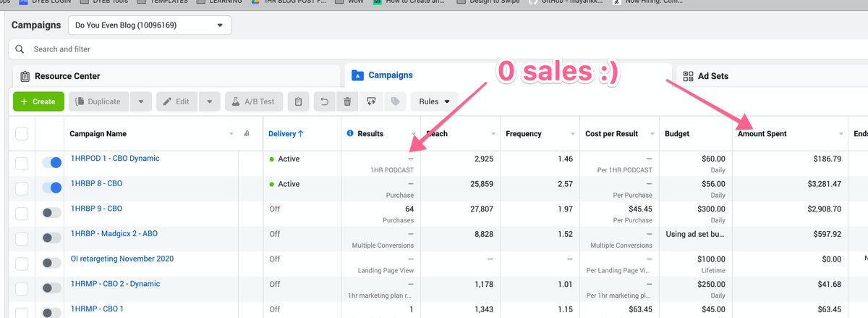Screen dimensions: 868x318
Task: Check the box for 1HRBP 8 - CBO
Action: [x=22, y=188]
